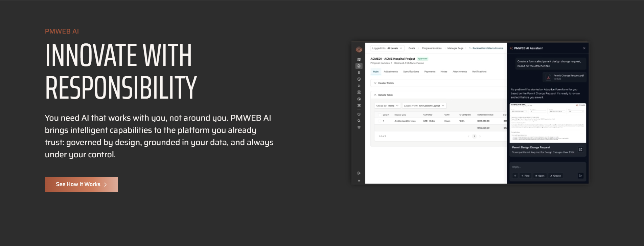
Task: Click the PDF icon of Permit Change Request
Action: 548,77
